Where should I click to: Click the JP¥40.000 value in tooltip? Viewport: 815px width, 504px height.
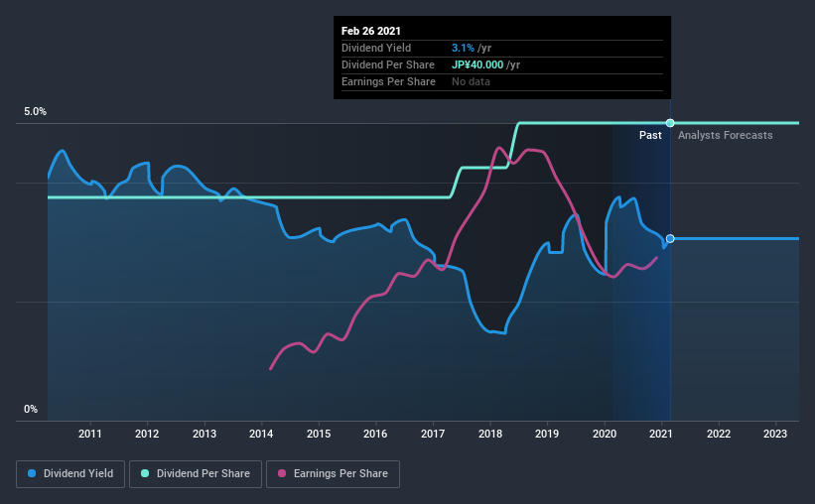(x=477, y=64)
